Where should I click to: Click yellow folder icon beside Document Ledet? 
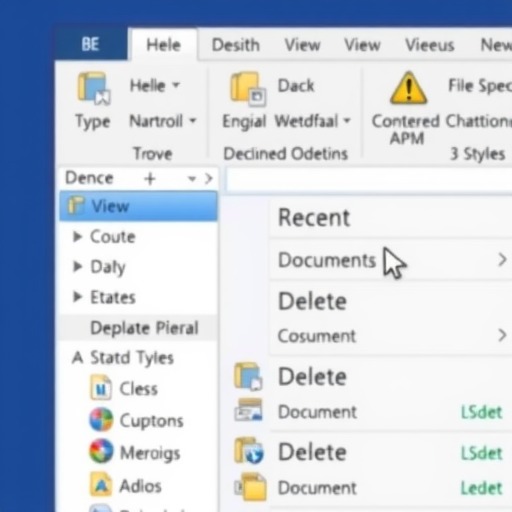pyautogui.click(x=252, y=487)
